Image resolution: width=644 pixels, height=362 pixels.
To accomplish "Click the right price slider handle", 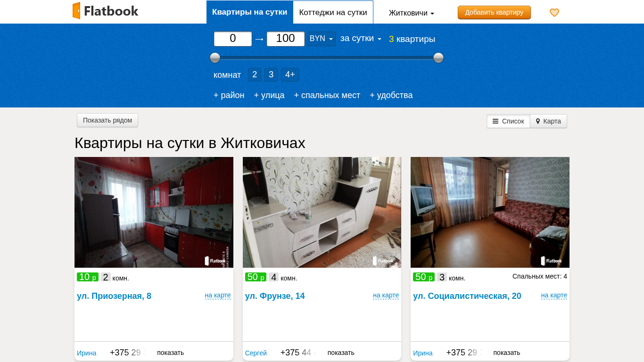I will pyautogui.click(x=438, y=58).
